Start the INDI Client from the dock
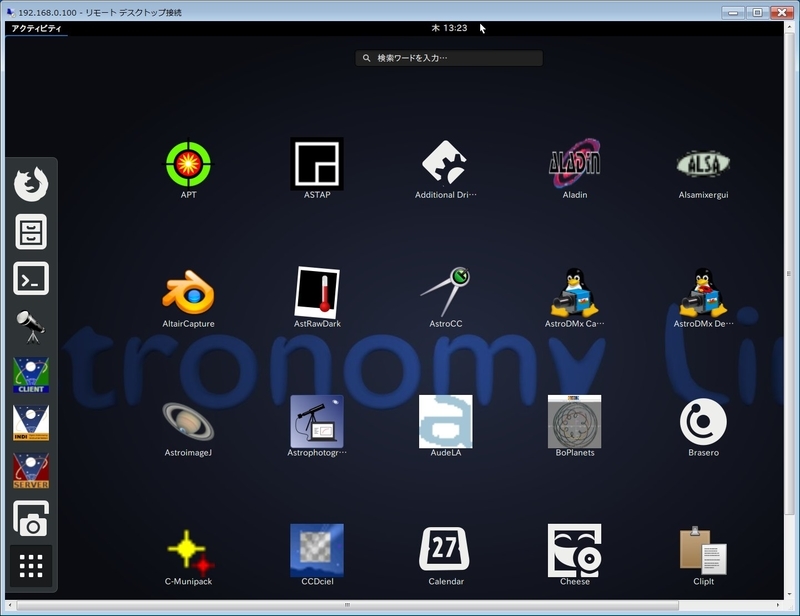This screenshot has width=800, height=616. 32,378
